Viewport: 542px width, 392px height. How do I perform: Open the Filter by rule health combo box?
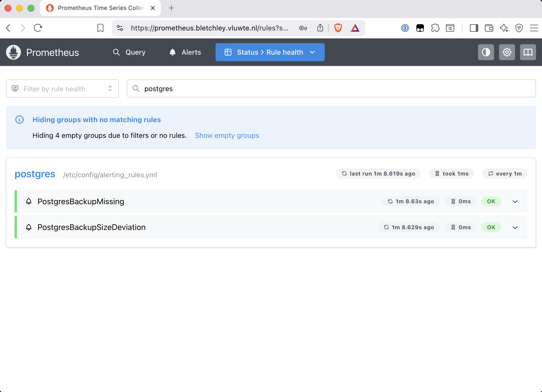62,89
